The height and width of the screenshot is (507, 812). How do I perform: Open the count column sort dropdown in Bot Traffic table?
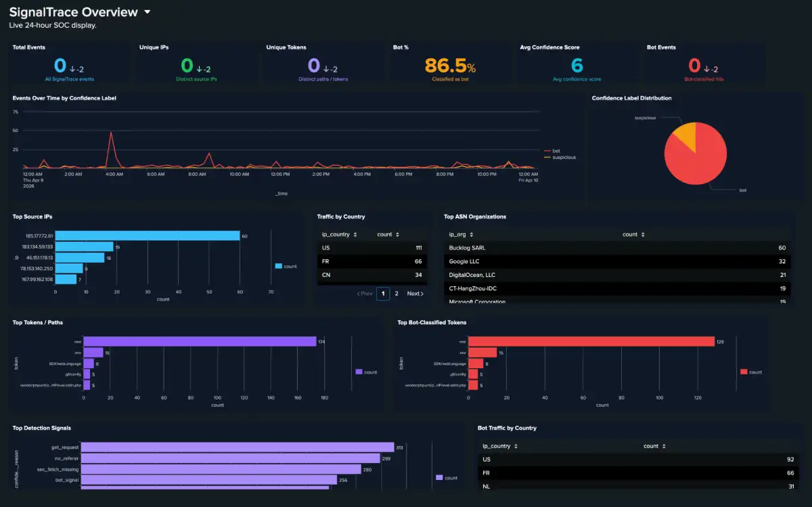662,446
